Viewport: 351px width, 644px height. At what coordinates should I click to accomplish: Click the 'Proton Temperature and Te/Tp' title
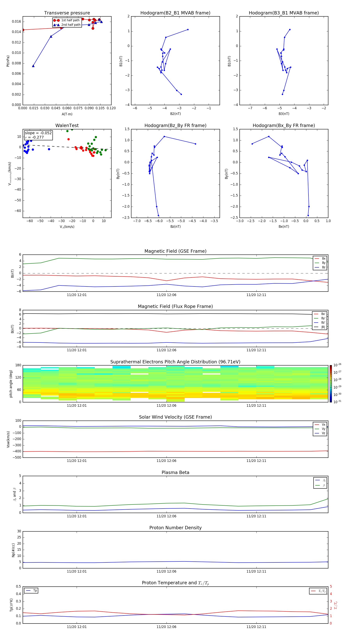tap(175, 583)
